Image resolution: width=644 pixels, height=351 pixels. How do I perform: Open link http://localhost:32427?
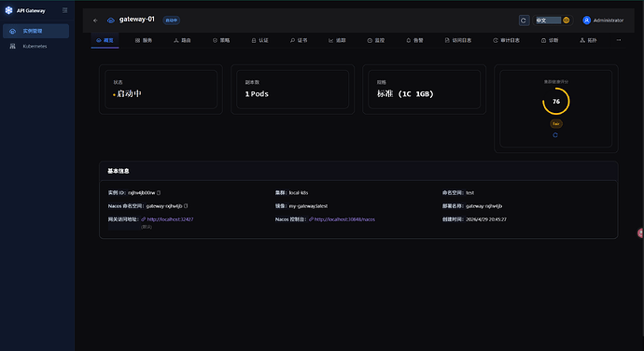(170, 219)
